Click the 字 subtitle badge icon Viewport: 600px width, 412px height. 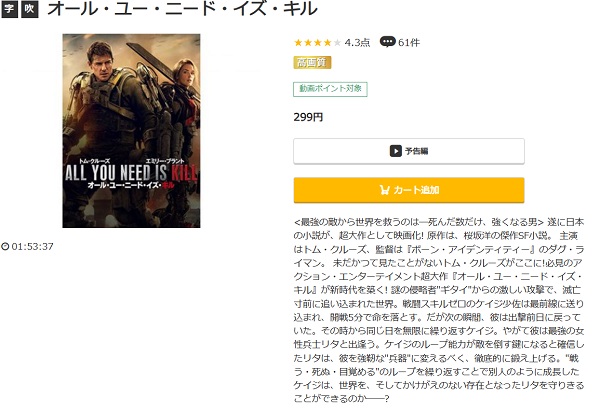pyautogui.click(x=9, y=9)
